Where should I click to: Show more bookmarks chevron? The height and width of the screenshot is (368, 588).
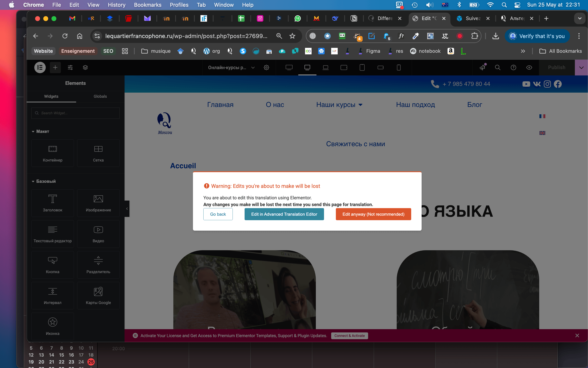tap(523, 51)
